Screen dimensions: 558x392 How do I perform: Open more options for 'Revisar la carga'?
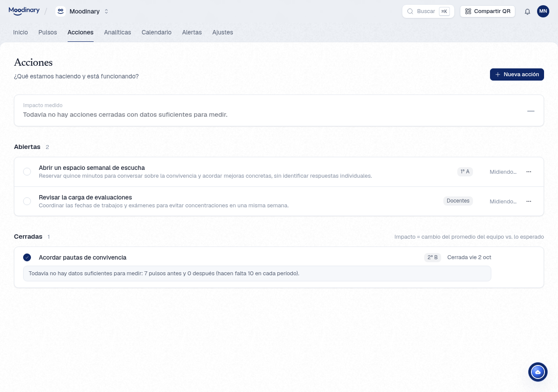529,201
